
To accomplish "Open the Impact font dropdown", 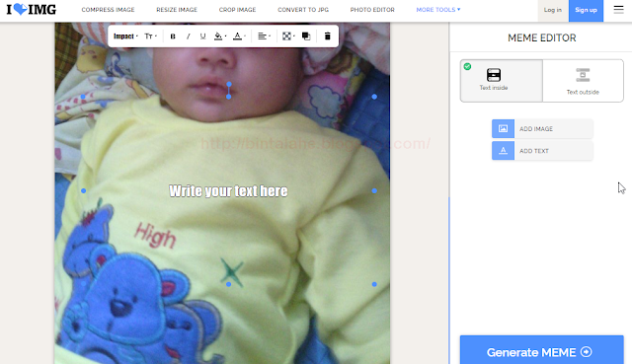I will (125, 36).
